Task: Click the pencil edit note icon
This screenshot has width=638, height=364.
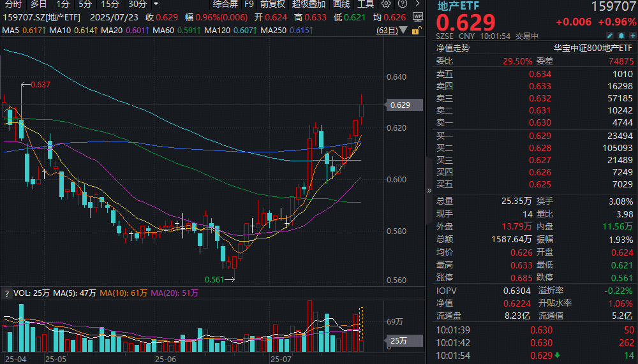Action: pyautogui.click(x=609, y=36)
